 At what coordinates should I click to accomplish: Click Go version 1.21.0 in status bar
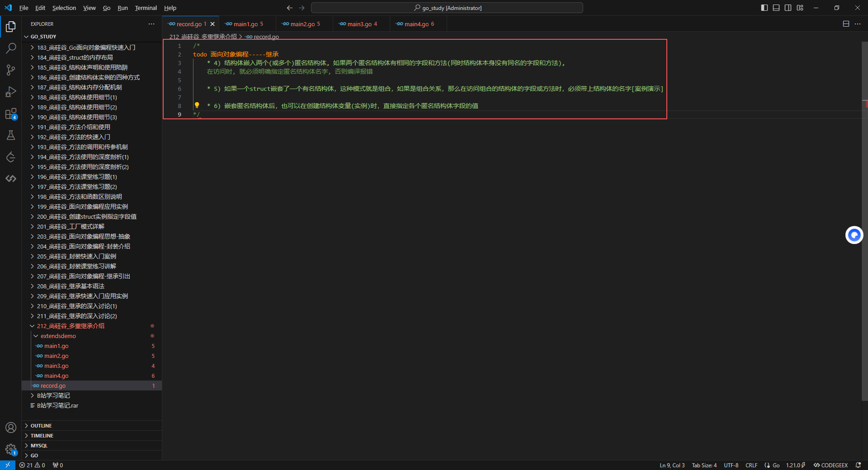pos(795,465)
